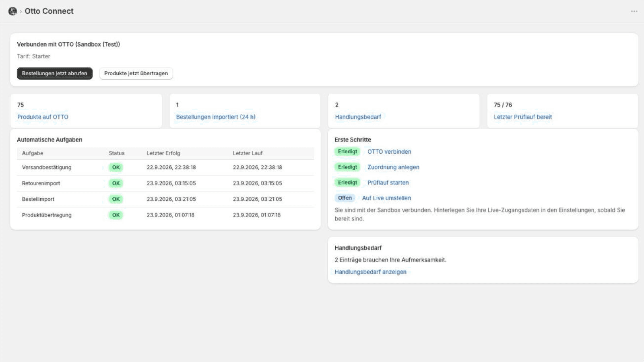Open Produkte auf OTTO link
The height and width of the screenshot is (362, 644).
43,117
